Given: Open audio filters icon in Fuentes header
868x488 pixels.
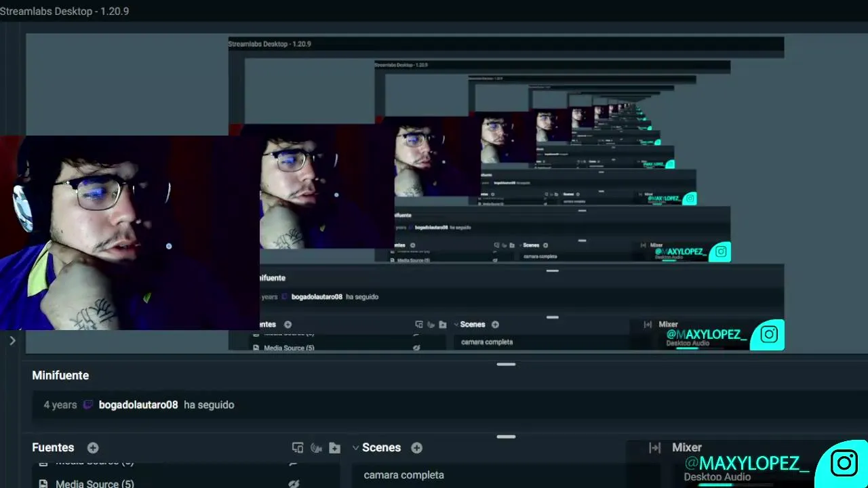Looking at the screenshot, I should 316,448.
